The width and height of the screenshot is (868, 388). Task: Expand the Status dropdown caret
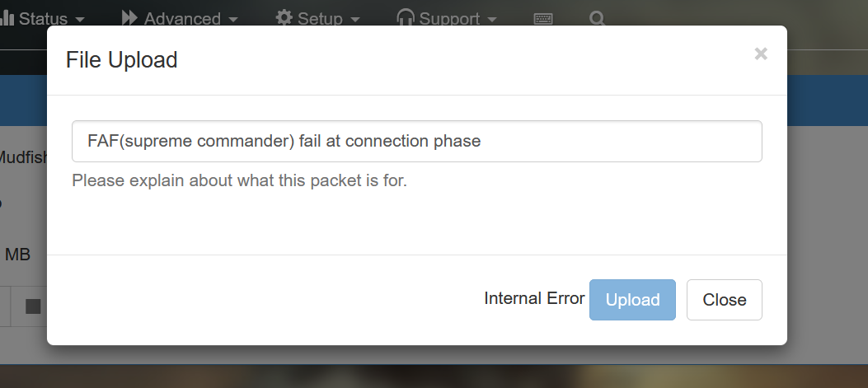pos(79,19)
